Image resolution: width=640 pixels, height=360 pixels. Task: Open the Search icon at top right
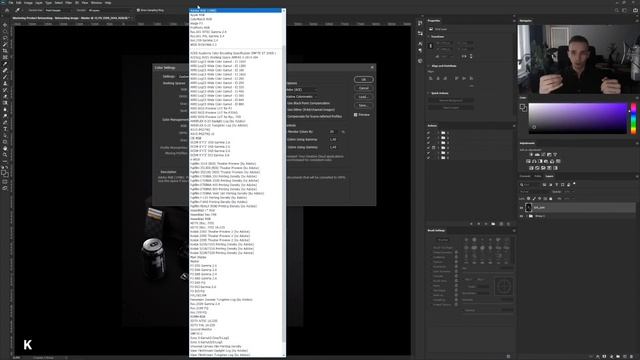point(617,10)
